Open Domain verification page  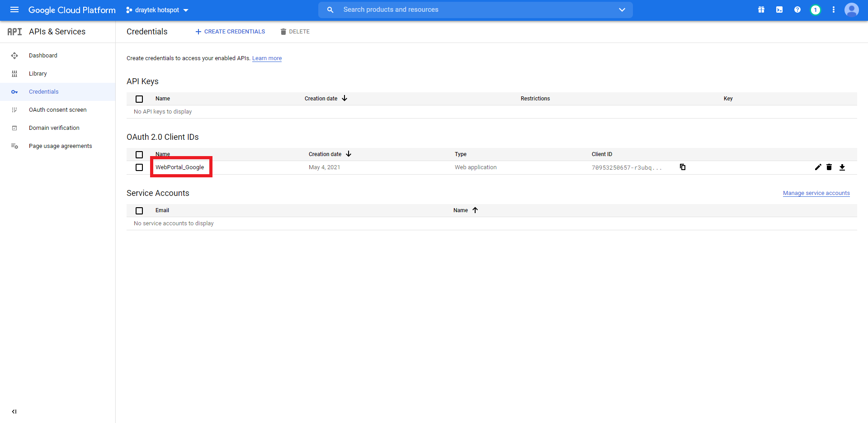(58, 128)
